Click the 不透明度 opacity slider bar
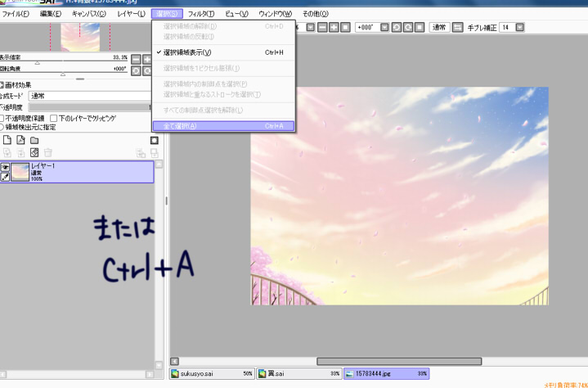Screen dimensions: 588x388 90,107
